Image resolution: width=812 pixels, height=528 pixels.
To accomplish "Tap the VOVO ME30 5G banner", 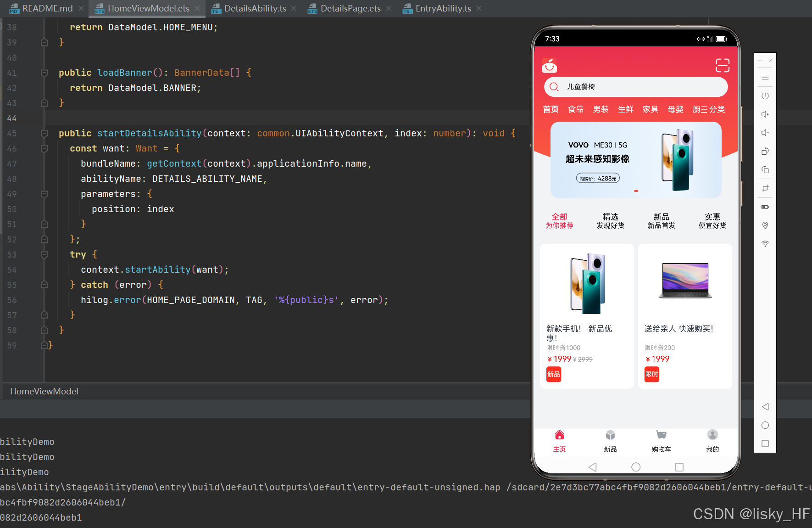I will coord(636,160).
